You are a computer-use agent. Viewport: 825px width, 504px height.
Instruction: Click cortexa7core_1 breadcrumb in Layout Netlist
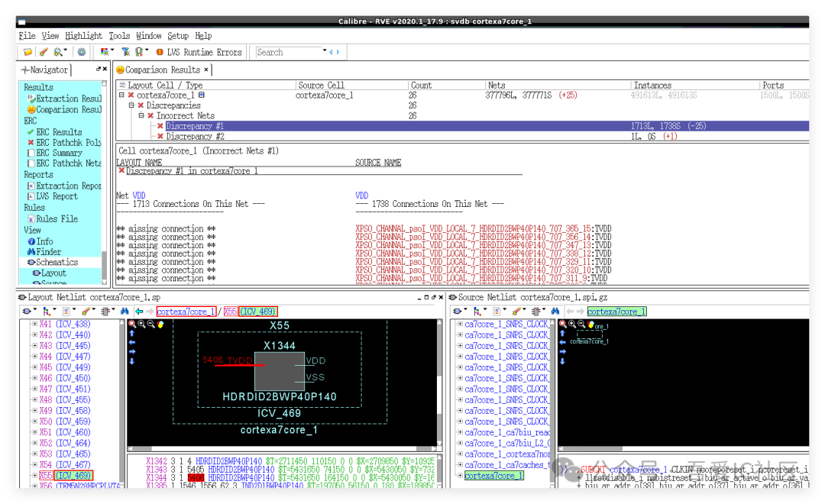tap(186, 312)
